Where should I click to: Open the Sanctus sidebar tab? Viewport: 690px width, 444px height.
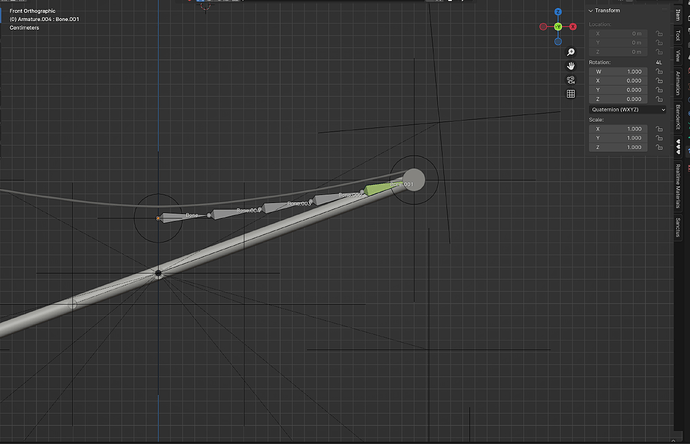678,228
